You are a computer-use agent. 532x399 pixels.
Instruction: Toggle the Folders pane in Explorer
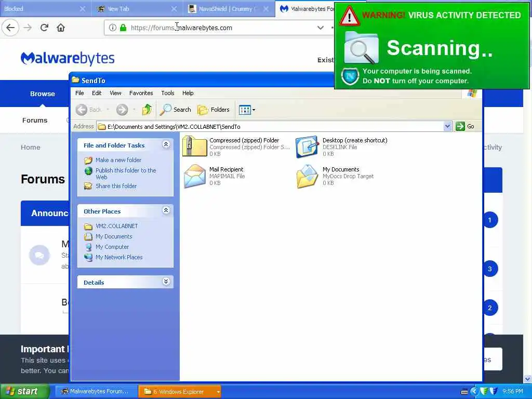214,110
